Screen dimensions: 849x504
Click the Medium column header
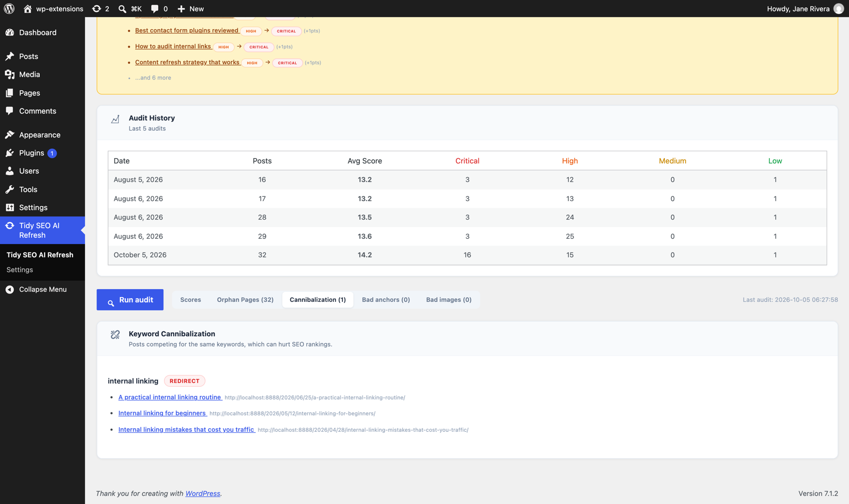pyautogui.click(x=672, y=161)
